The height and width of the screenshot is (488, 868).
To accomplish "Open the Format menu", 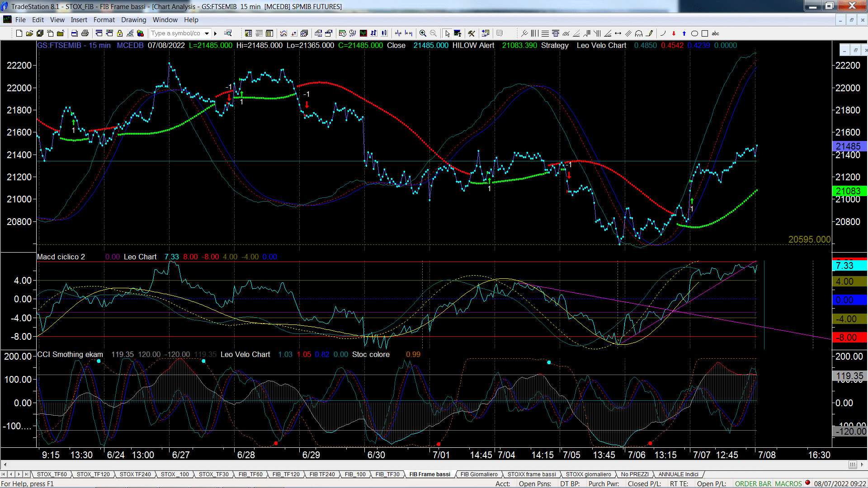I will coord(104,19).
